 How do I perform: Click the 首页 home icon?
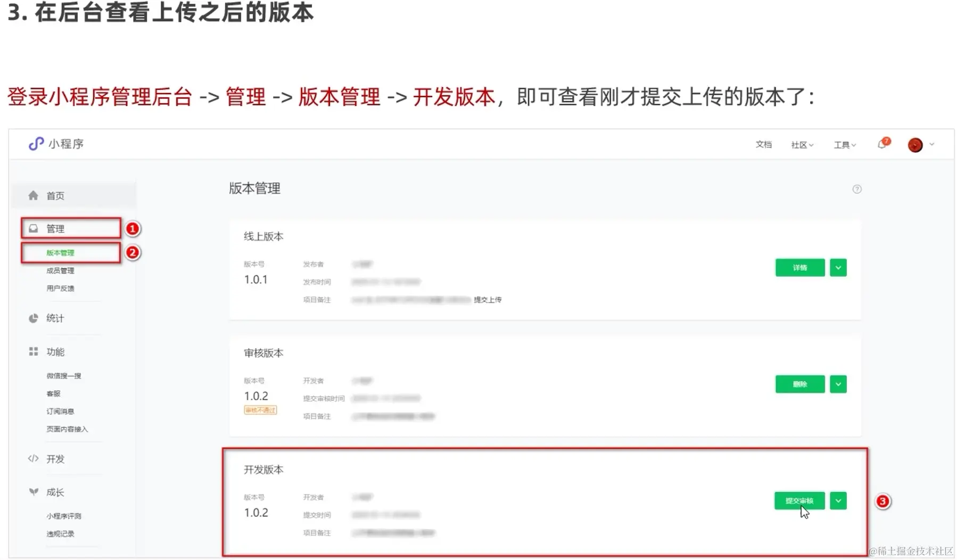34,195
